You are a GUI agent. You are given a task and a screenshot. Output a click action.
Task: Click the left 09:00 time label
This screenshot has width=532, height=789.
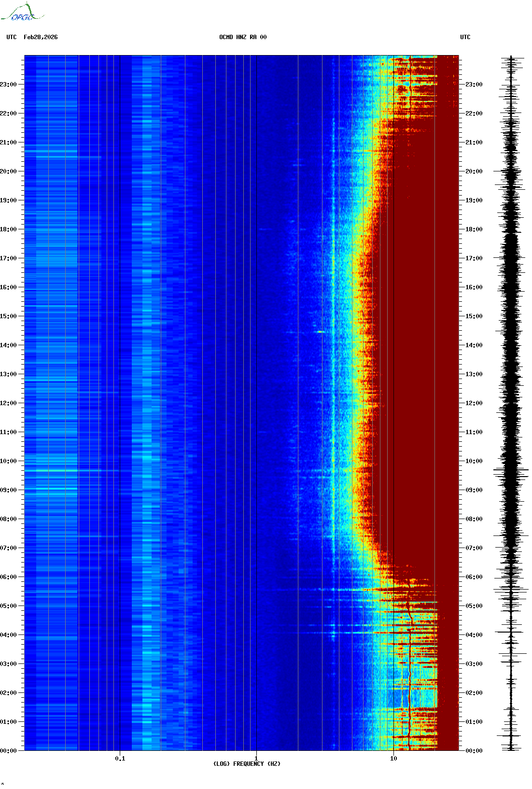coord(8,490)
